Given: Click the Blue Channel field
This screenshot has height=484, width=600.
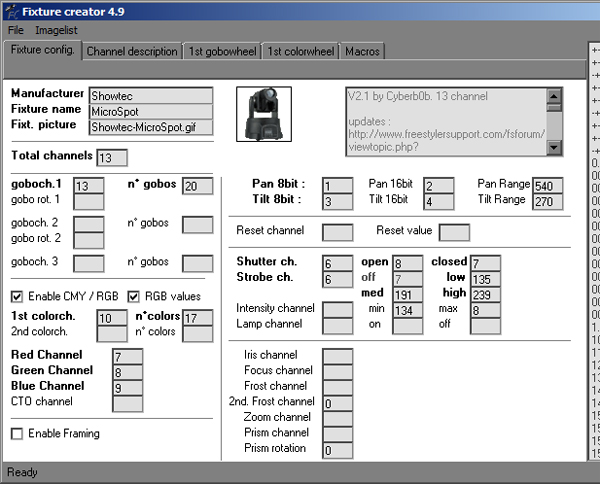Looking at the screenshot, I should click(127, 388).
